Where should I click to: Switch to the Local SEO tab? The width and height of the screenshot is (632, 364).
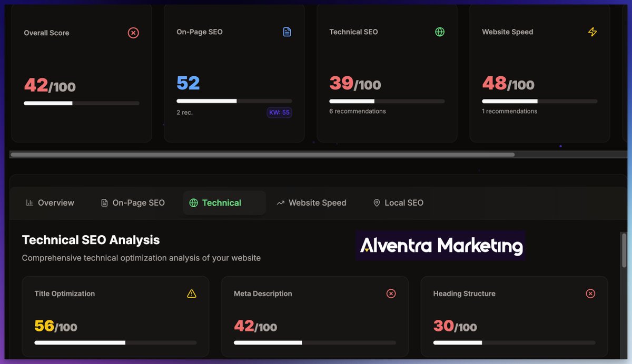(x=398, y=203)
